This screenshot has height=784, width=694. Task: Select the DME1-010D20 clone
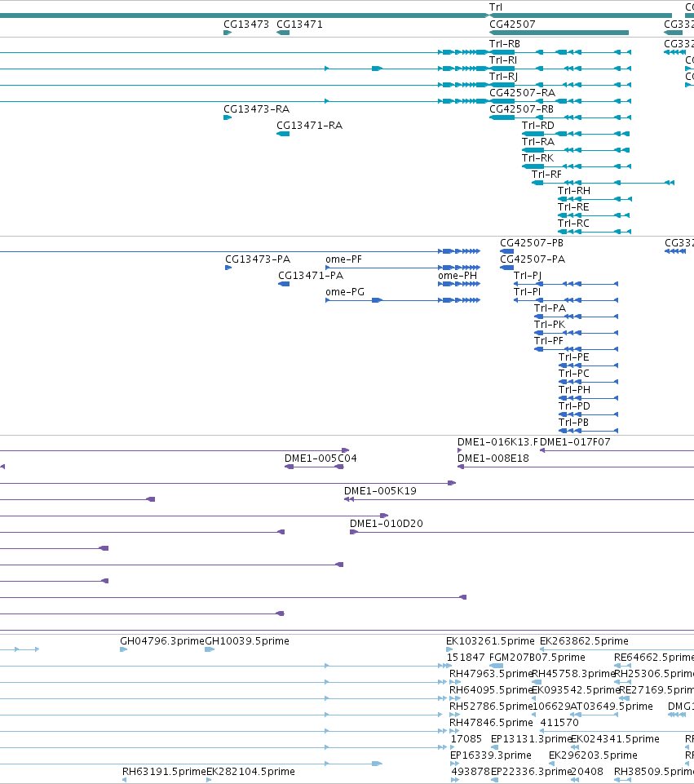point(522,532)
